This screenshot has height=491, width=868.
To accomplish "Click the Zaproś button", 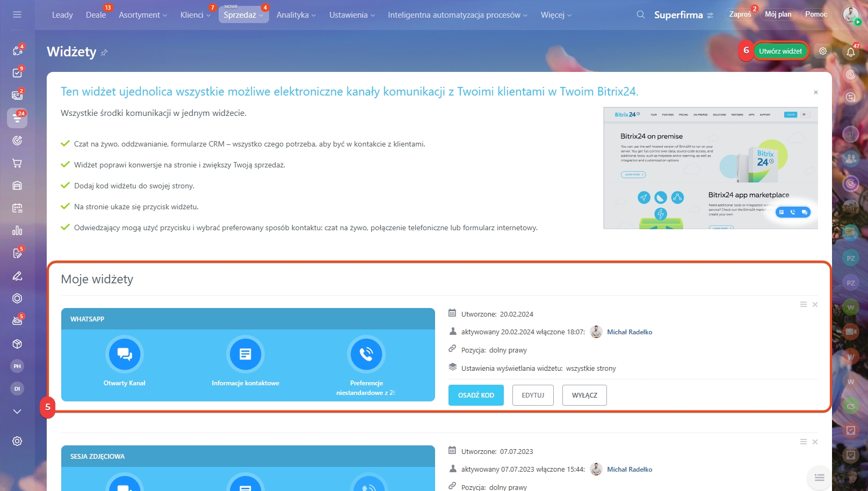I will click(x=740, y=14).
